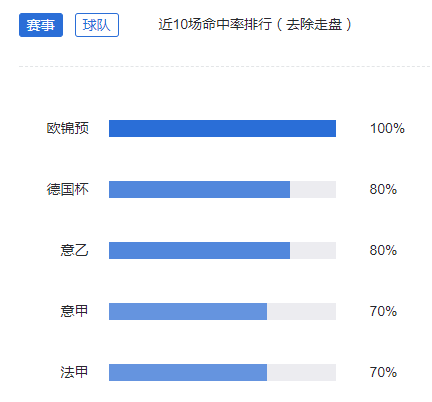Click the 70% value next to 法甲
432x402 pixels.
click(x=383, y=372)
